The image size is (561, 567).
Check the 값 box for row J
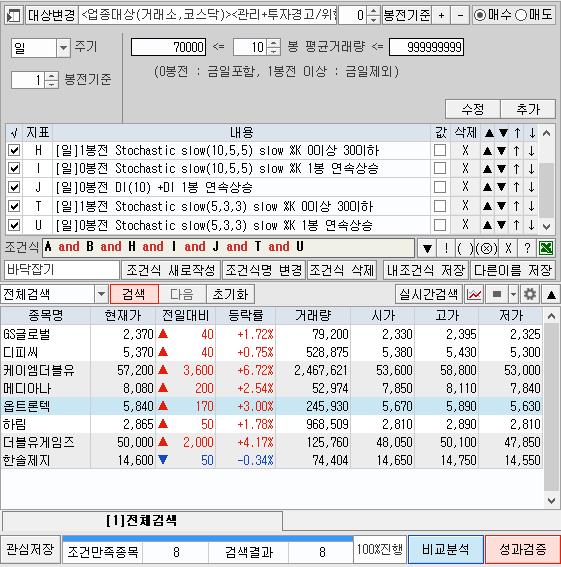point(440,187)
